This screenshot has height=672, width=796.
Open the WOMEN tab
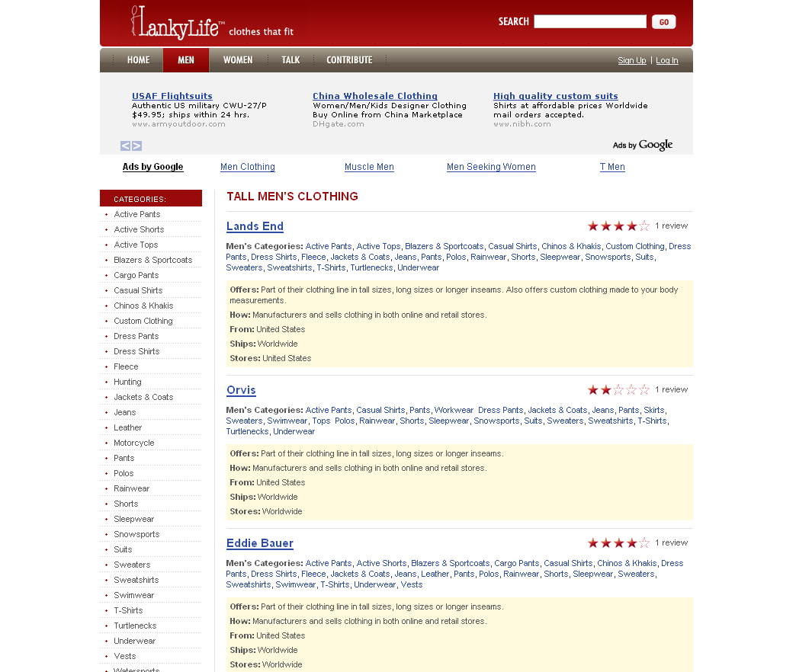pyautogui.click(x=238, y=60)
